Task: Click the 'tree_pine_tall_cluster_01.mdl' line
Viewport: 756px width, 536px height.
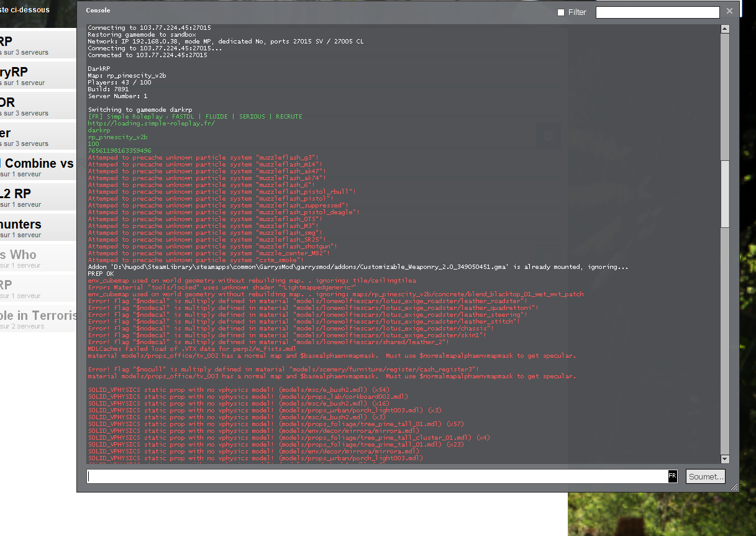Action: coord(289,438)
